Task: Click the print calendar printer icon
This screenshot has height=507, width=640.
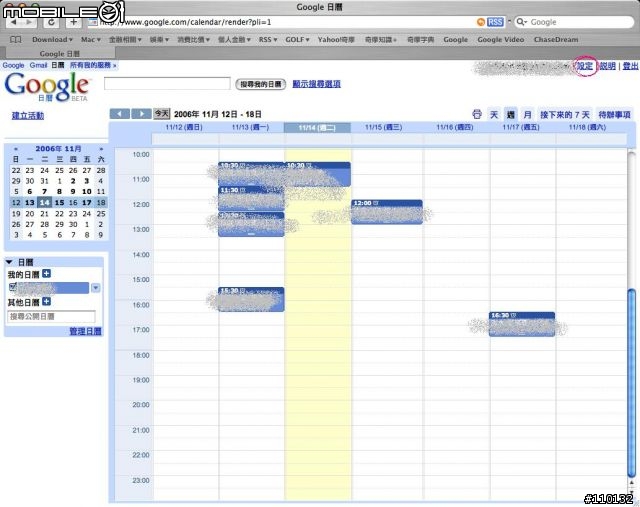Action: [x=477, y=114]
